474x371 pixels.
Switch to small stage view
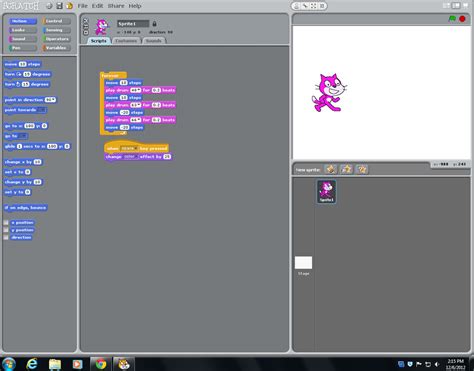pyautogui.click(x=447, y=5)
